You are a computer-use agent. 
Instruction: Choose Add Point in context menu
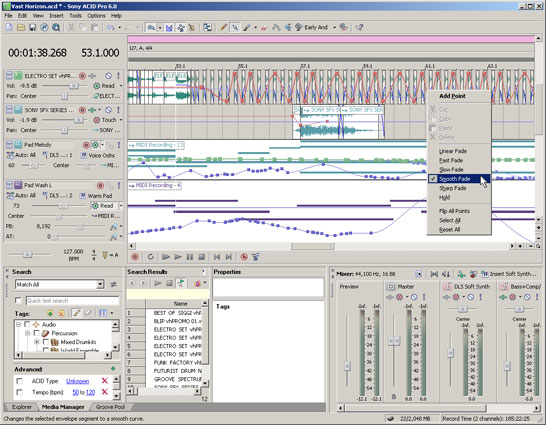pyautogui.click(x=452, y=96)
